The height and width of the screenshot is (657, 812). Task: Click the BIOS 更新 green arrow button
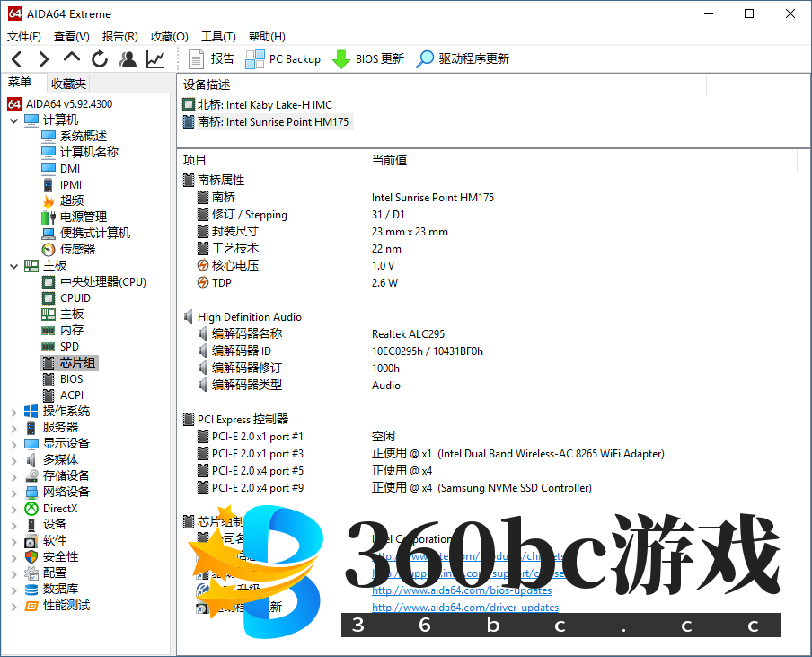pyautogui.click(x=368, y=59)
